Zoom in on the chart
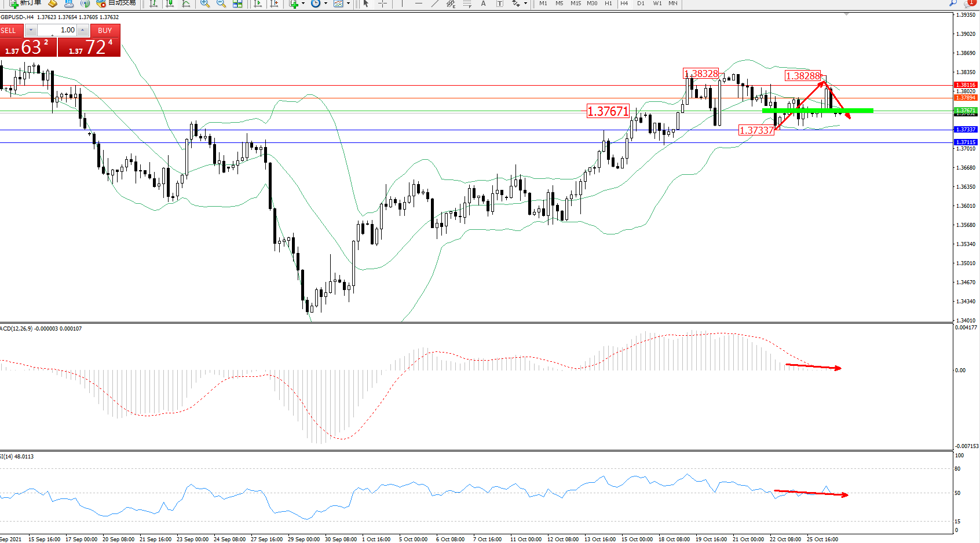This screenshot has width=980, height=543. point(204,3)
